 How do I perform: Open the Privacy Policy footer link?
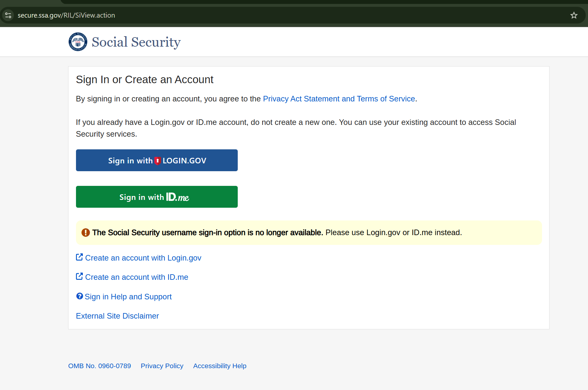click(x=162, y=366)
